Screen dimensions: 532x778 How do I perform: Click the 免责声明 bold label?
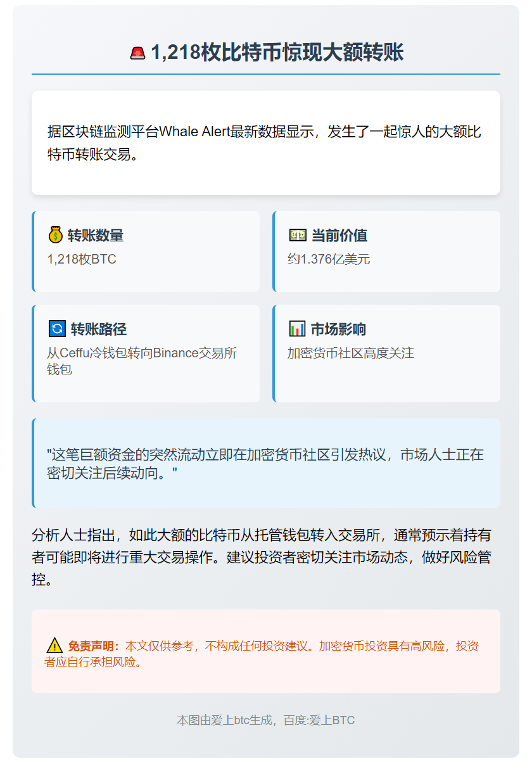pyautogui.click(x=94, y=646)
